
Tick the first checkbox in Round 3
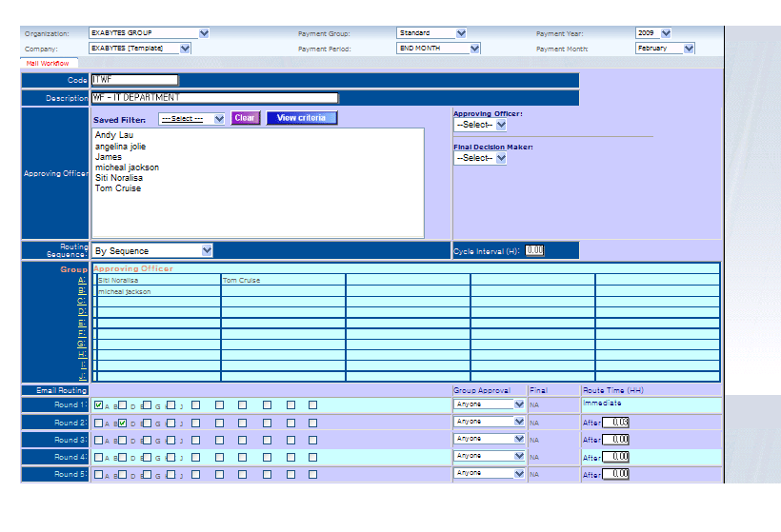99,440
